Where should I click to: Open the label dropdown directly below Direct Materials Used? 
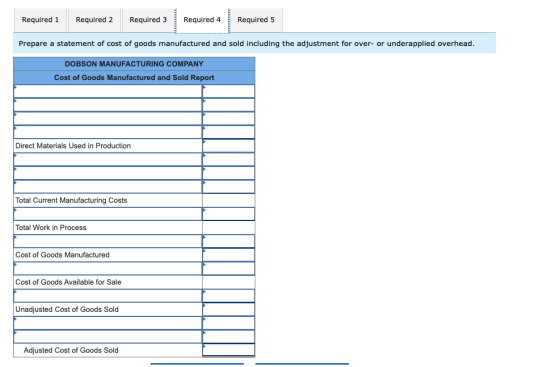108,159
